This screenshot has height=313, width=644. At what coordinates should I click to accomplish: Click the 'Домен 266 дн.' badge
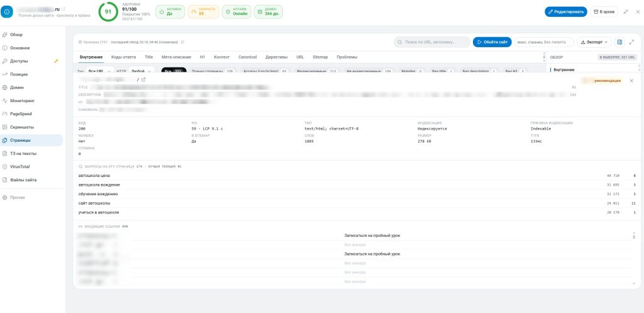coord(268,12)
